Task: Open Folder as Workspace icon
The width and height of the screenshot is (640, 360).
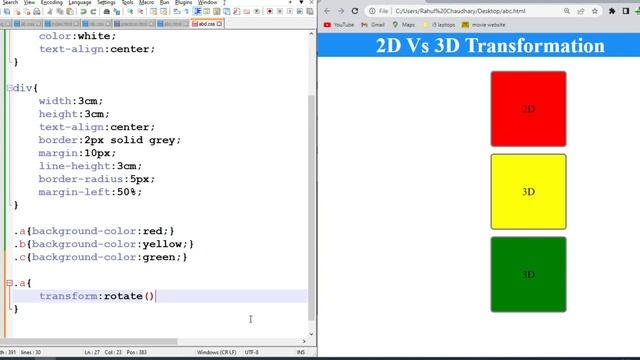Action: point(247,11)
